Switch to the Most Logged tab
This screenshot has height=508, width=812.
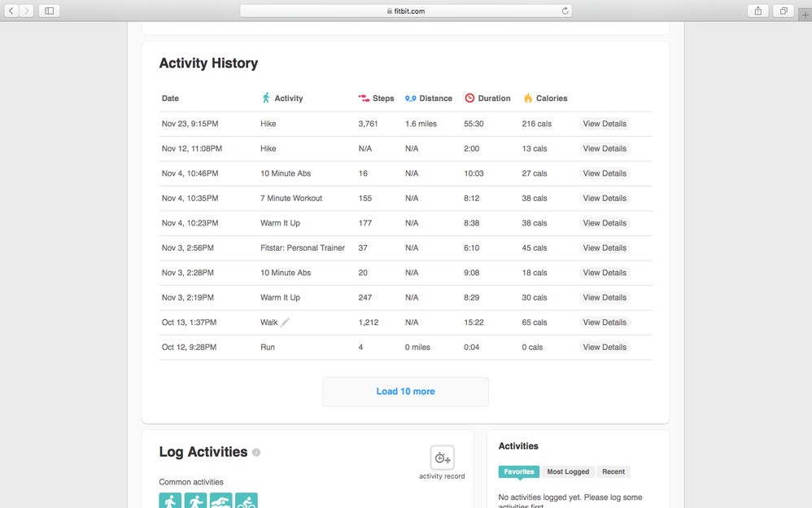pyautogui.click(x=568, y=471)
